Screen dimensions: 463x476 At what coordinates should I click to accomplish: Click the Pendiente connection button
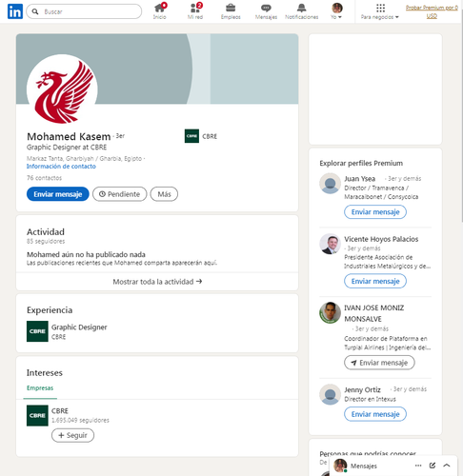[x=120, y=194]
